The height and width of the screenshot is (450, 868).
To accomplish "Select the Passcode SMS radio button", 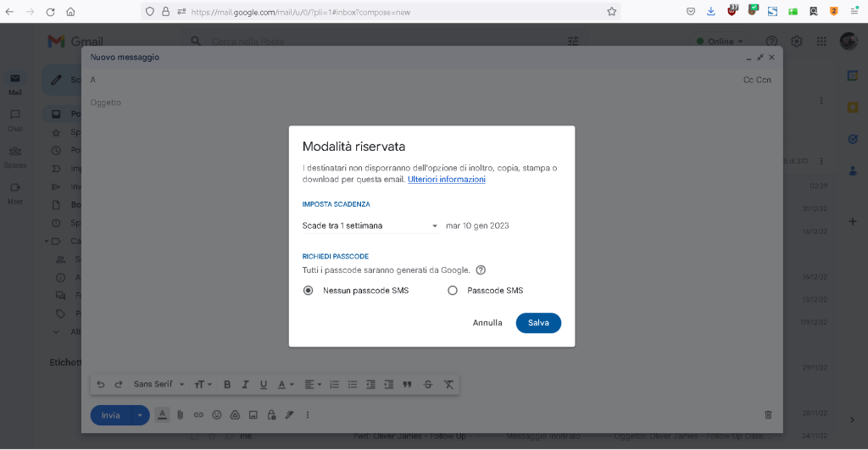I will coord(453,291).
